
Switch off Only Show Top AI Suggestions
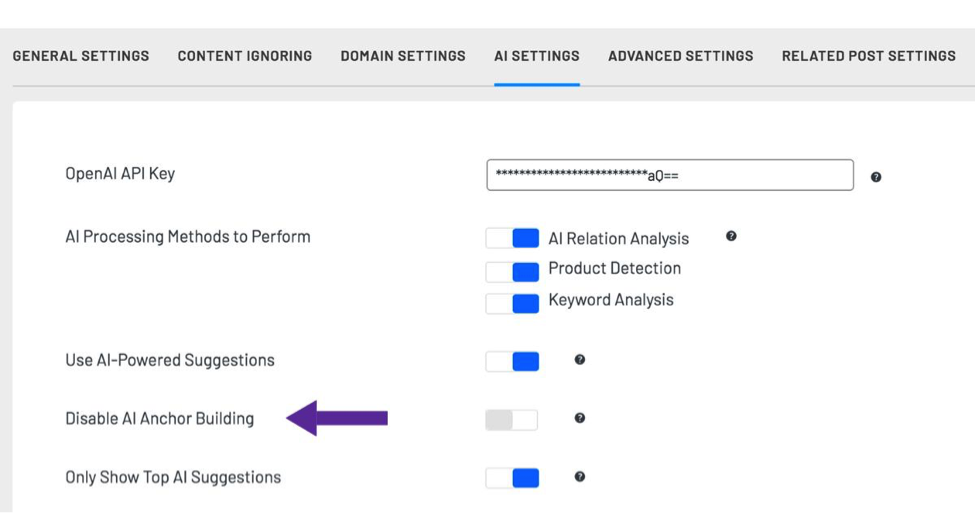(512, 478)
